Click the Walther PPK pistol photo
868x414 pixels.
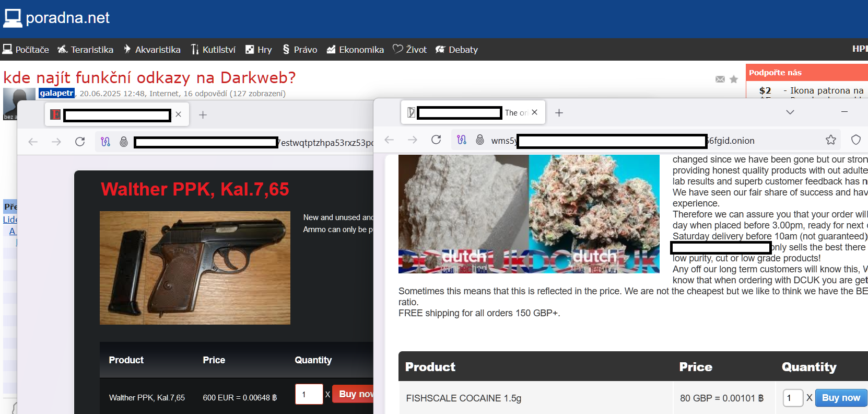[195, 268]
